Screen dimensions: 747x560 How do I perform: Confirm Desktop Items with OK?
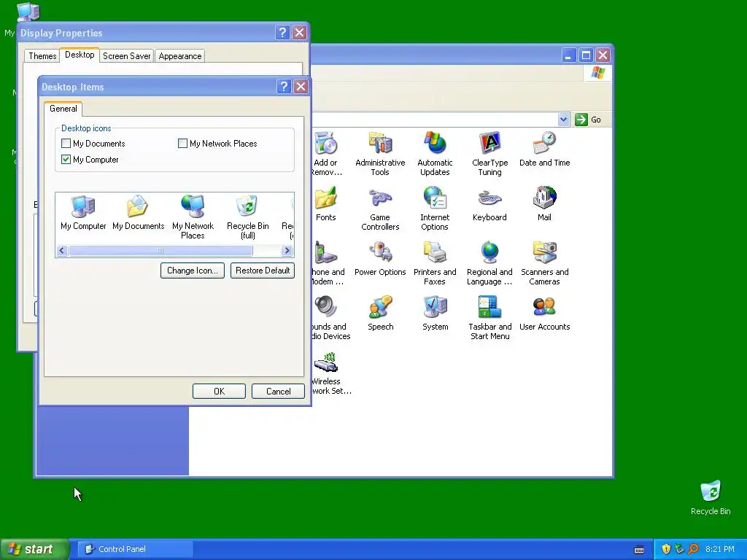(219, 392)
